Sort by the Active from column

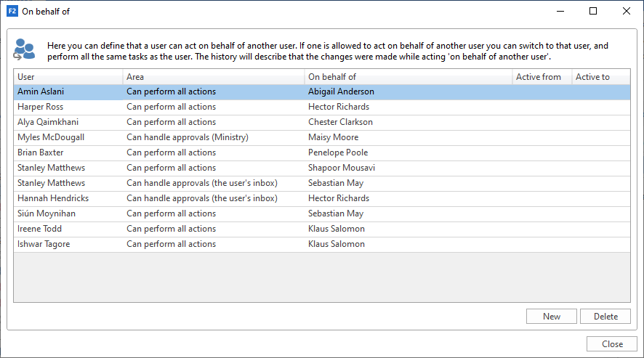click(541, 77)
